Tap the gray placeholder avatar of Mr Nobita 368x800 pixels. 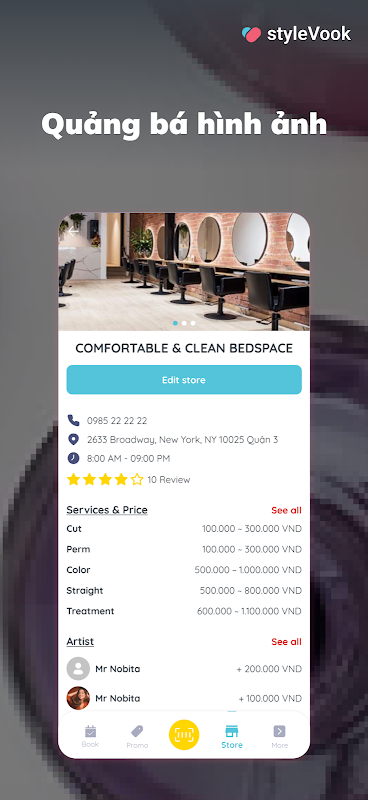click(x=78, y=669)
